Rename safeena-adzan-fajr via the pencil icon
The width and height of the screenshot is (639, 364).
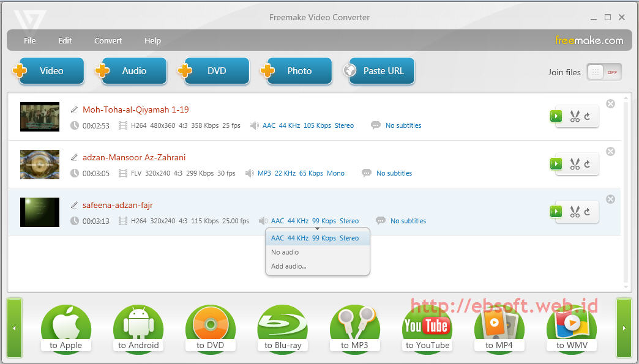click(74, 205)
